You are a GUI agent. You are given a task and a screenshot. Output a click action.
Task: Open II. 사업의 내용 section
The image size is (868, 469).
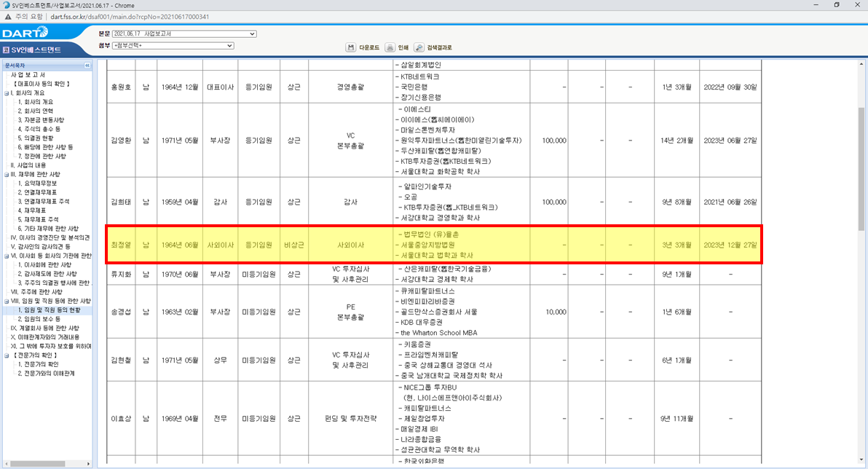[x=28, y=165]
